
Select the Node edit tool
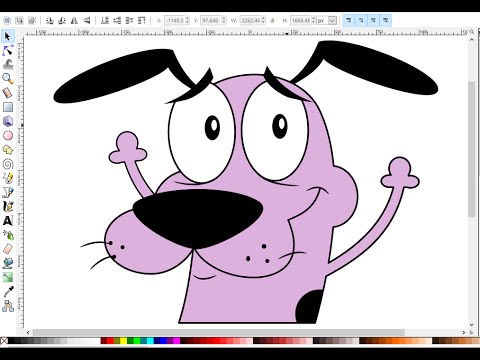point(8,50)
